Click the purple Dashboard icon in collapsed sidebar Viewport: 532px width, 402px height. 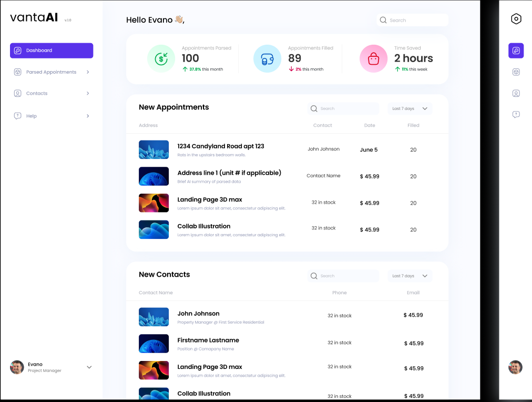pyautogui.click(x=516, y=51)
